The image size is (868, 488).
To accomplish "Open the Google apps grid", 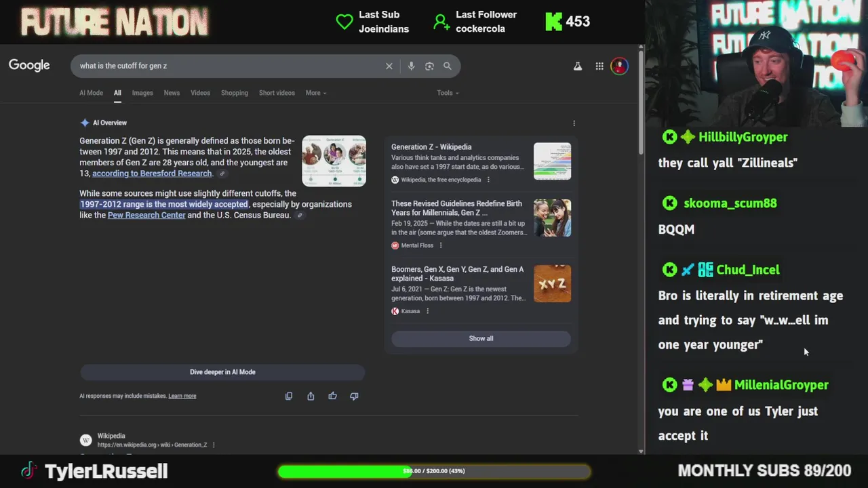I will coord(599,66).
